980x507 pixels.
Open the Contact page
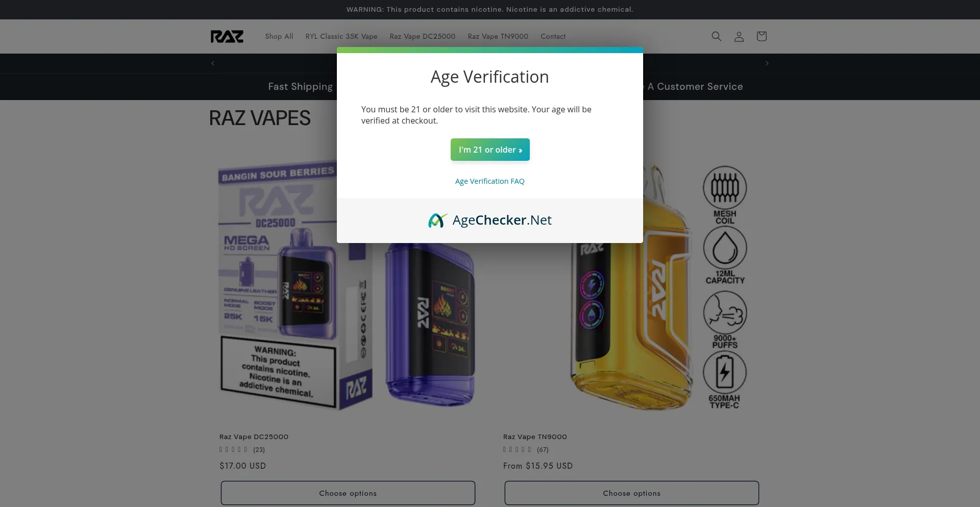pyautogui.click(x=553, y=36)
